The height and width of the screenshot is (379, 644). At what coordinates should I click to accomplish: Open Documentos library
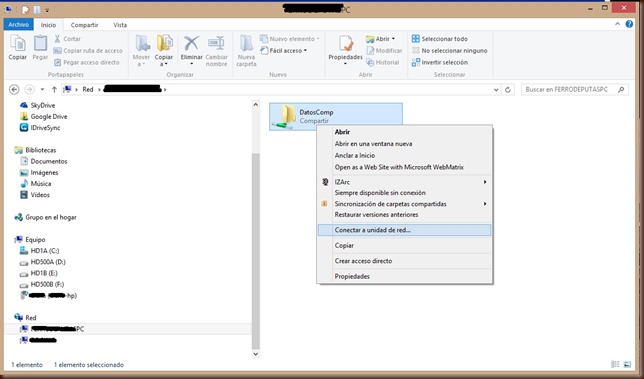click(x=44, y=161)
